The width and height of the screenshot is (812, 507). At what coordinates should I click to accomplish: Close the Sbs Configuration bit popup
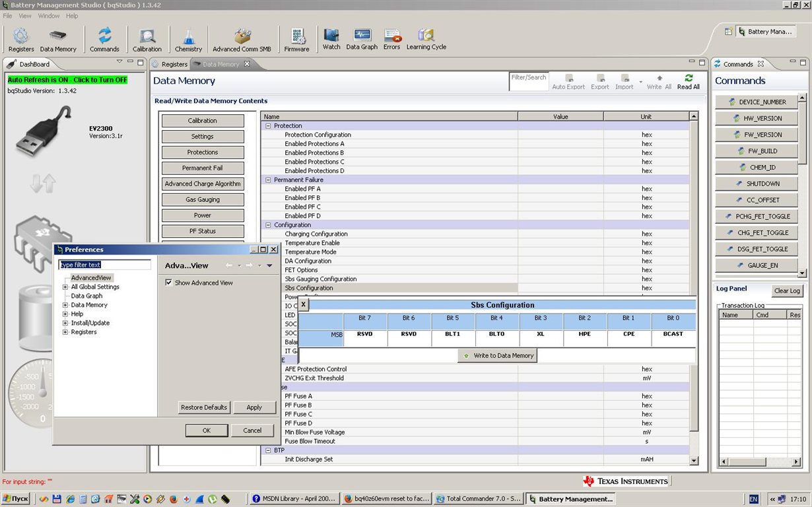point(304,304)
